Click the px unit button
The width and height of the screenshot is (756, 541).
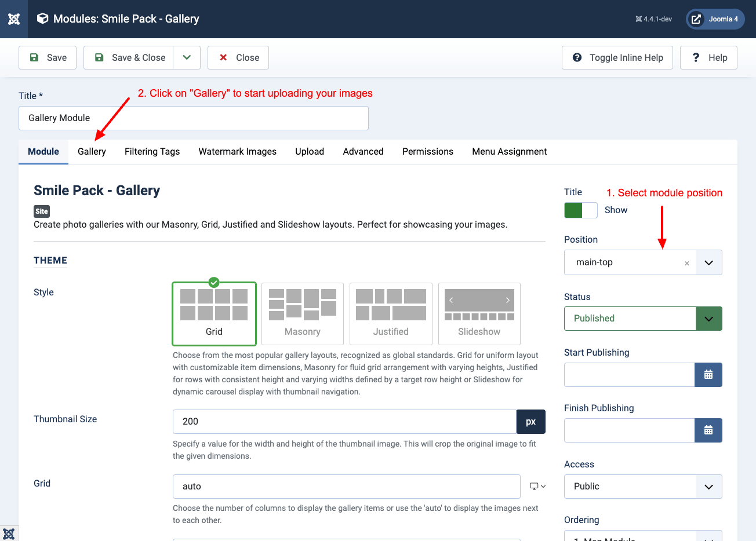(x=531, y=422)
